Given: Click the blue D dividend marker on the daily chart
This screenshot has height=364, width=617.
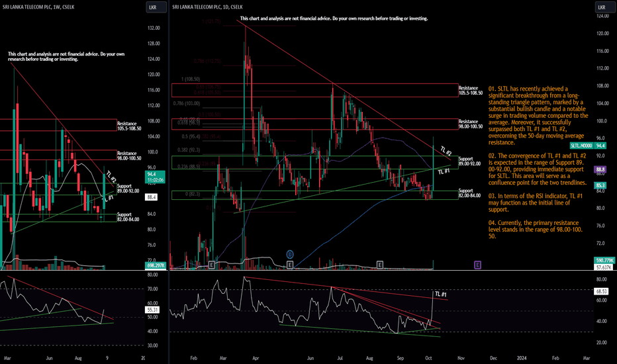Looking at the screenshot, I should click(290, 255).
